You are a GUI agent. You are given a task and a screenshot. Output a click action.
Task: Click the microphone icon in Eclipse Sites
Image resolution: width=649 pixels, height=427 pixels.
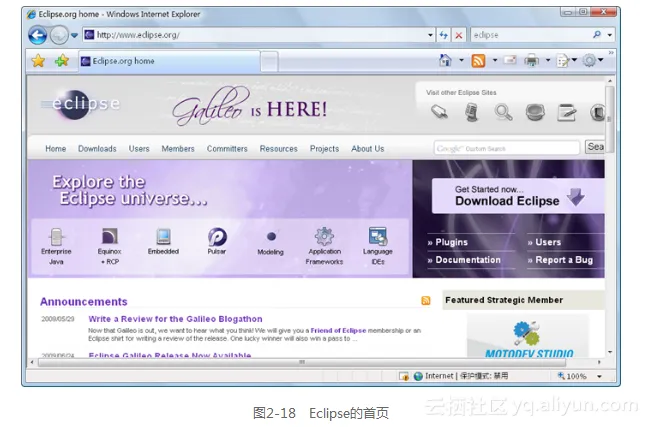[x=471, y=112]
